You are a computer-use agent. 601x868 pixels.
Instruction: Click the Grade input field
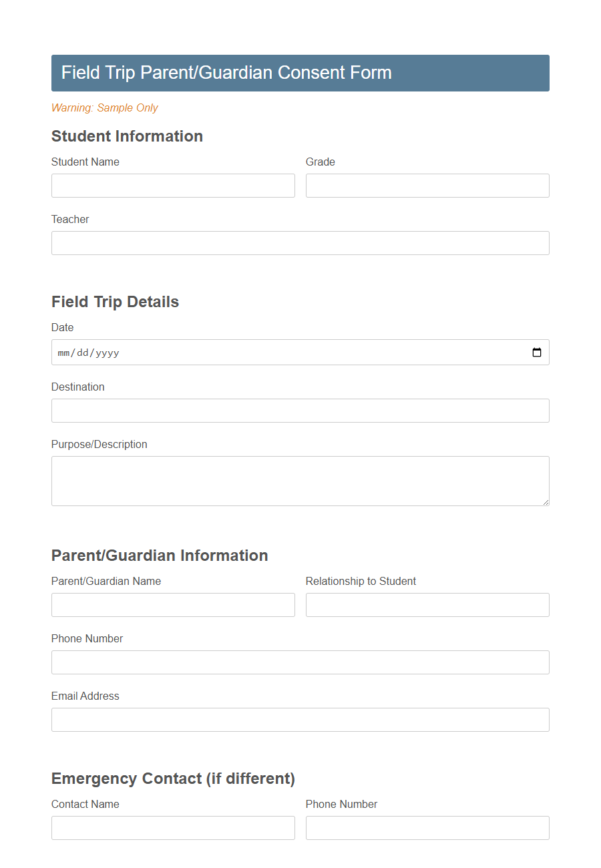(x=427, y=186)
